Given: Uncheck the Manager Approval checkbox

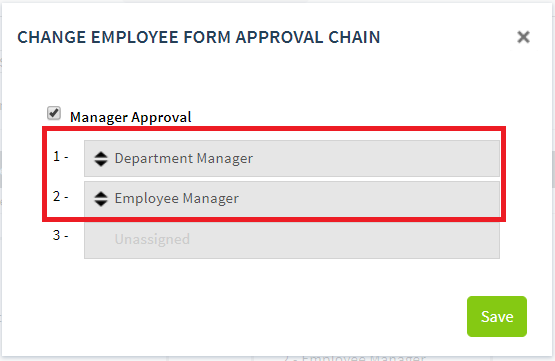Looking at the screenshot, I should (x=54, y=113).
